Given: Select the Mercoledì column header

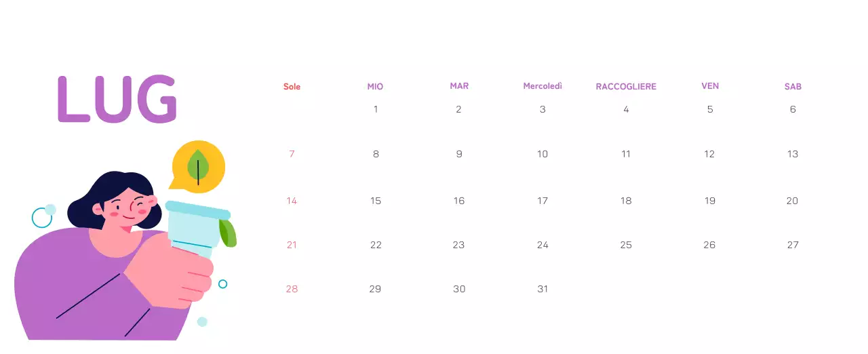Looking at the screenshot, I should pos(542,86).
